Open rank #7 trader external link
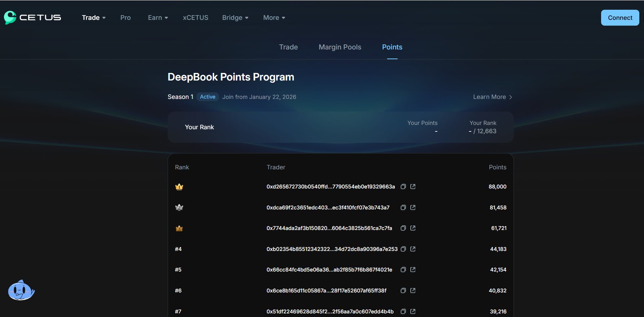This screenshot has width=644, height=317. [413, 311]
